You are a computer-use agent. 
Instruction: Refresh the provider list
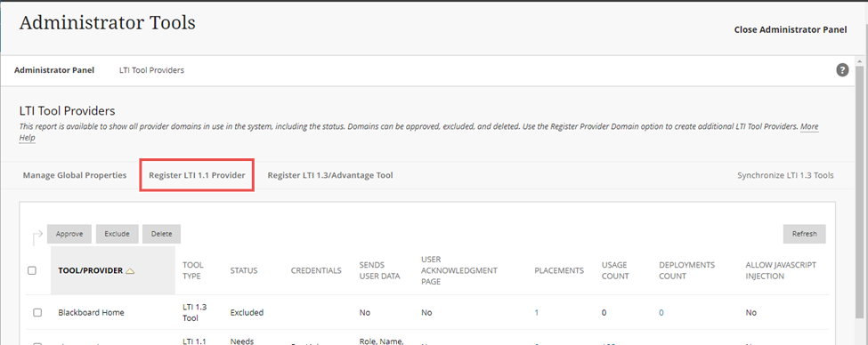click(804, 234)
